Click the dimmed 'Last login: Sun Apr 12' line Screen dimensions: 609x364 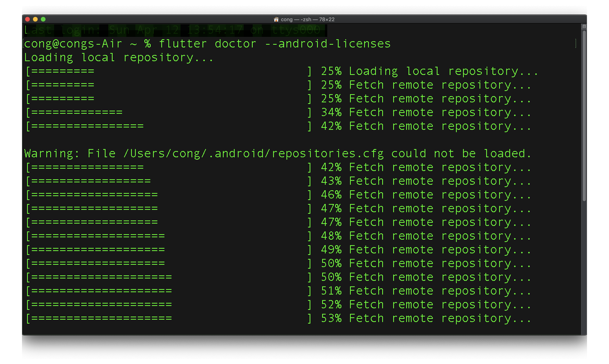tap(175, 30)
